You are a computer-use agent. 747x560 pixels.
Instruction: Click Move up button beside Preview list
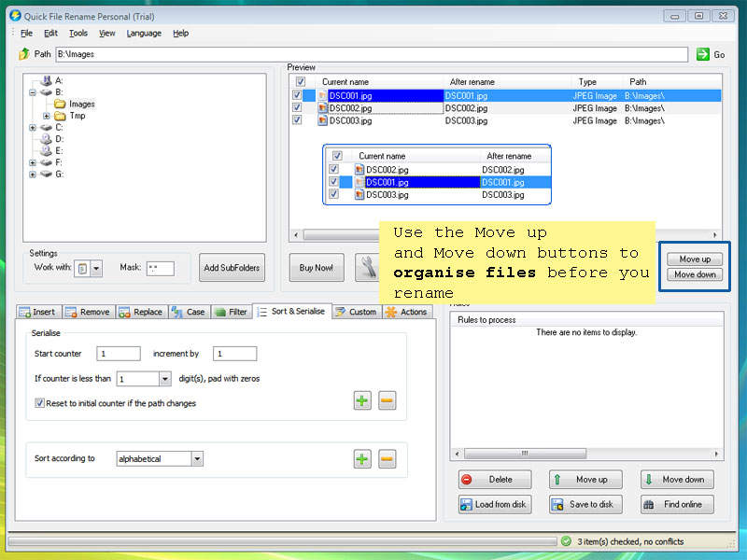pos(695,259)
